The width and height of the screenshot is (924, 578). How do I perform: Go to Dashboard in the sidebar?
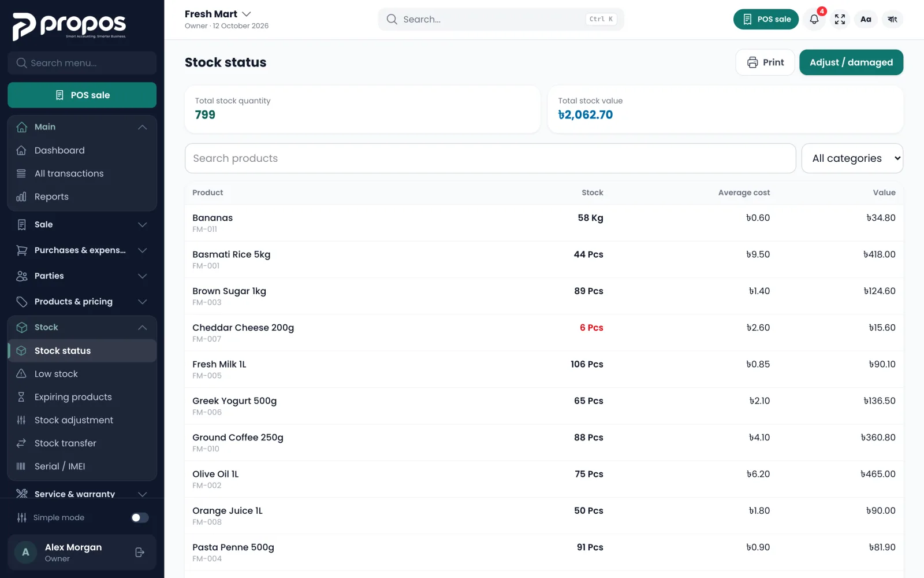tap(82, 150)
